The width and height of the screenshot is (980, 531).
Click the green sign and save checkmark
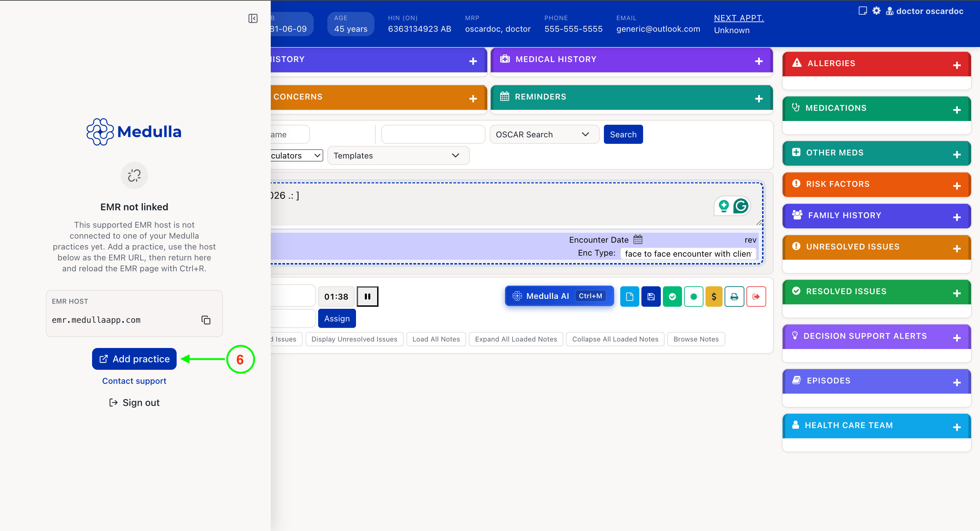pyautogui.click(x=672, y=296)
